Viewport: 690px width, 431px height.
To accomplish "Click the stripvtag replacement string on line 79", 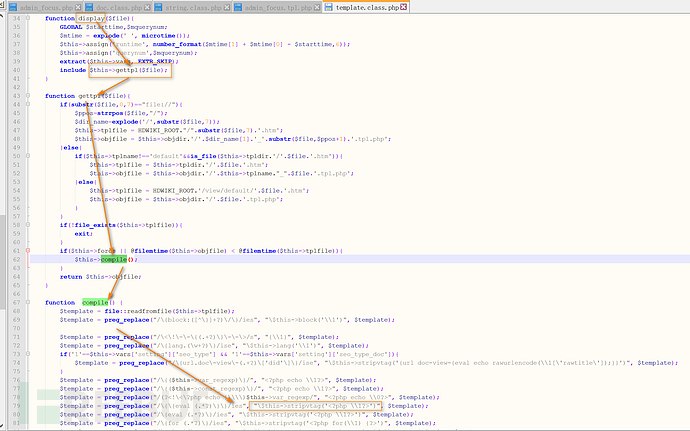I will click(x=315, y=406).
